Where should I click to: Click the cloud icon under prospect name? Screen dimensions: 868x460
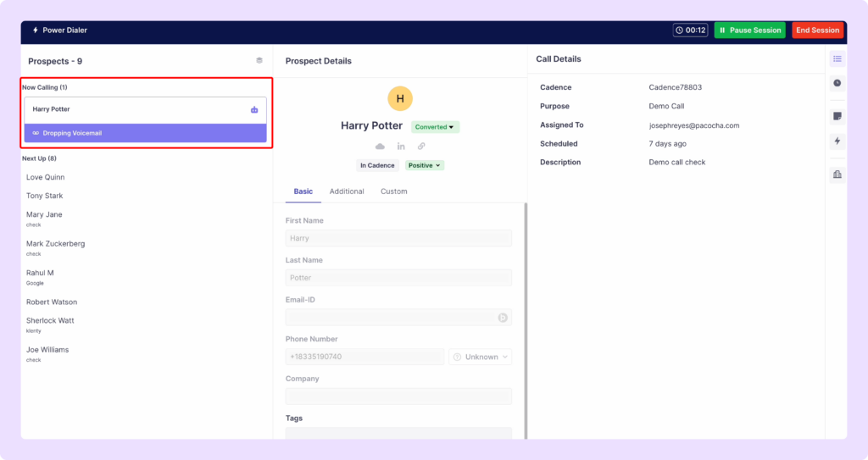point(380,147)
